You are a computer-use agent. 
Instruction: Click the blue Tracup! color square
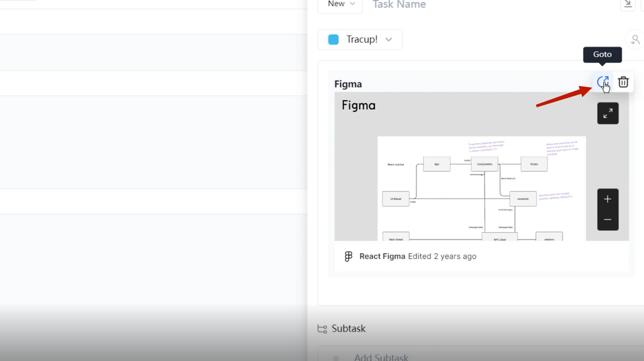(334, 40)
